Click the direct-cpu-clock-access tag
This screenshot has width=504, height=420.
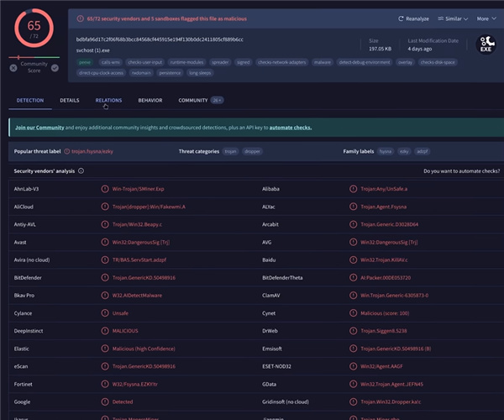coord(102,73)
